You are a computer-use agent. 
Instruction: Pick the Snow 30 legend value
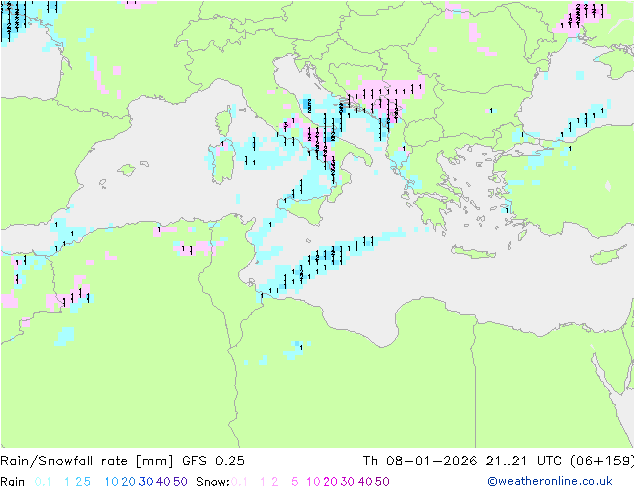pyautogui.click(x=348, y=482)
